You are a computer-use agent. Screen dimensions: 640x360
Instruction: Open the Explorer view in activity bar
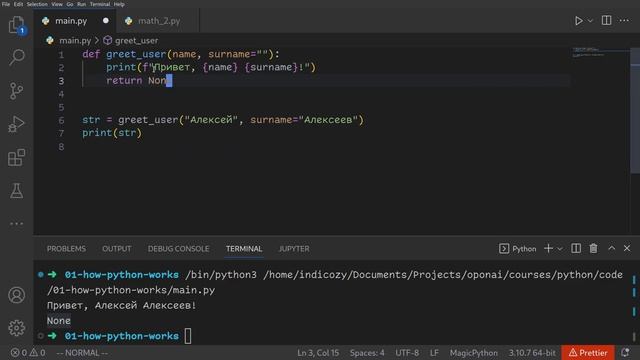(16, 25)
